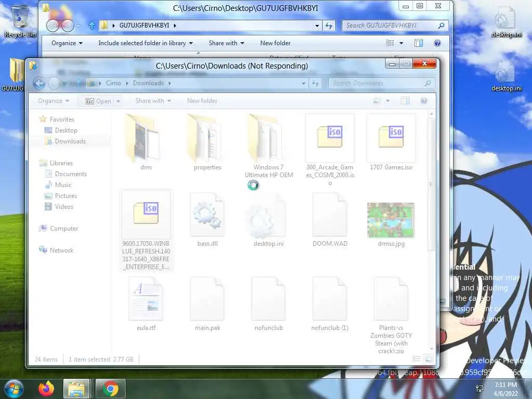The width and height of the screenshot is (532, 399).
Task: Expand the Open button dropdown arrow
Action: [x=118, y=101]
